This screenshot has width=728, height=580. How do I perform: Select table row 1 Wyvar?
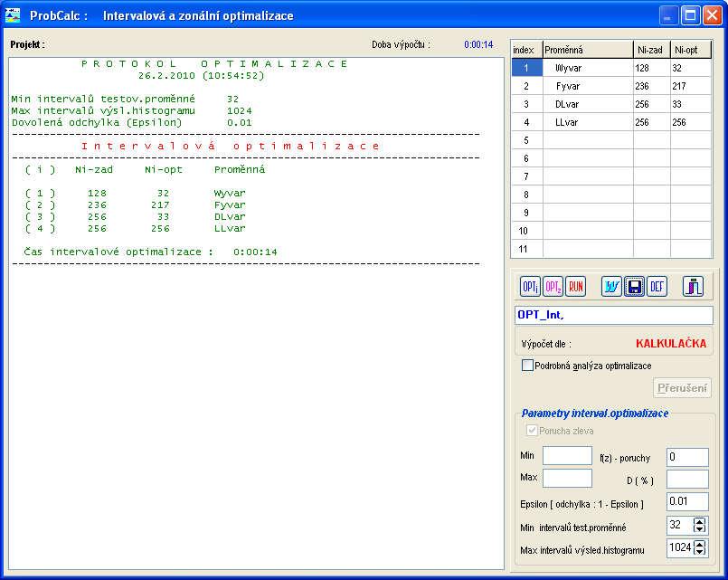click(x=611, y=68)
